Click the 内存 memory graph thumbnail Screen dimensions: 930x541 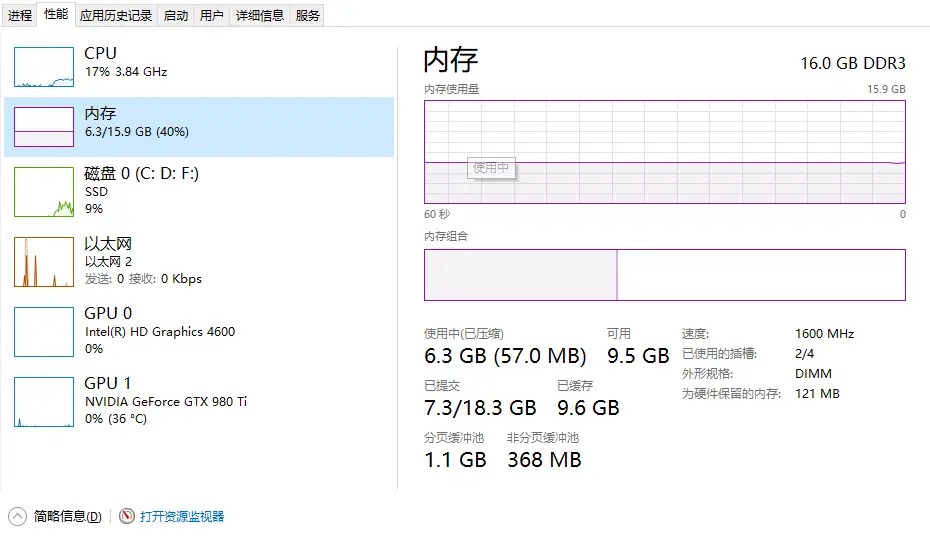(44, 127)
